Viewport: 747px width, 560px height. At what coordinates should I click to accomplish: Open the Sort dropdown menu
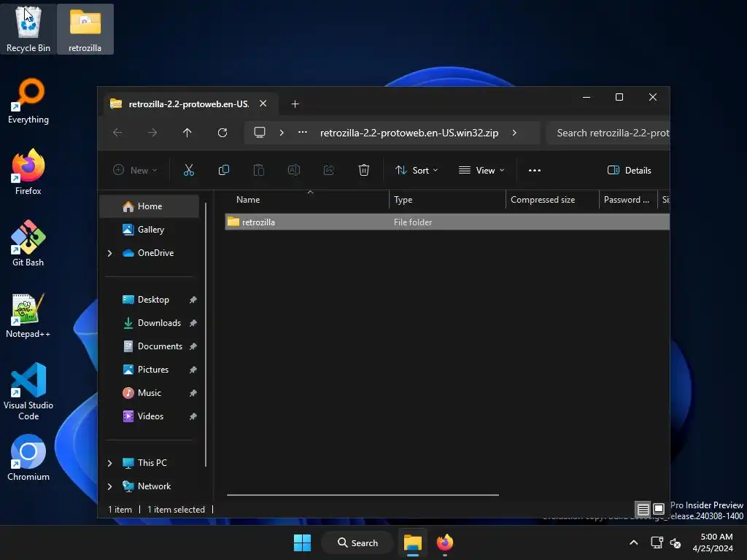click(417, 170)
